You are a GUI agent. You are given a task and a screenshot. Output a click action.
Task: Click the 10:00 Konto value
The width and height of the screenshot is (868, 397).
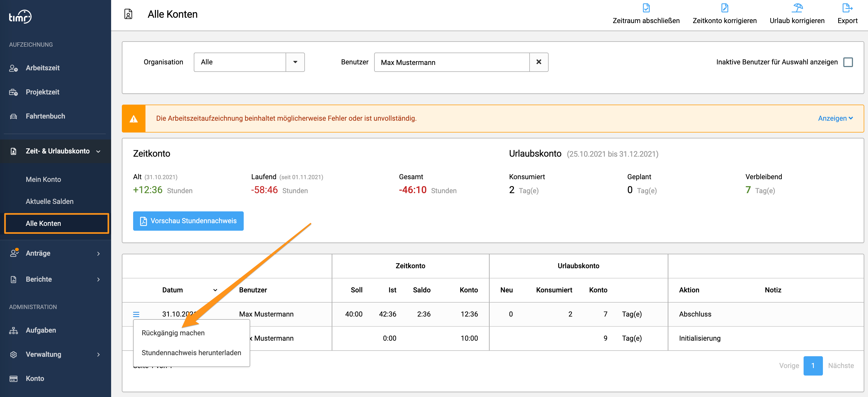pos(469,339)
